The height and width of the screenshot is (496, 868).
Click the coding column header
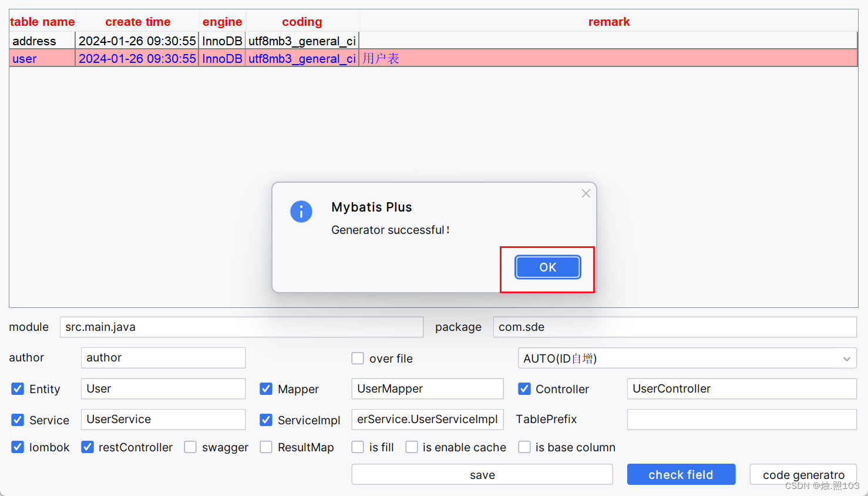[302, 22]
